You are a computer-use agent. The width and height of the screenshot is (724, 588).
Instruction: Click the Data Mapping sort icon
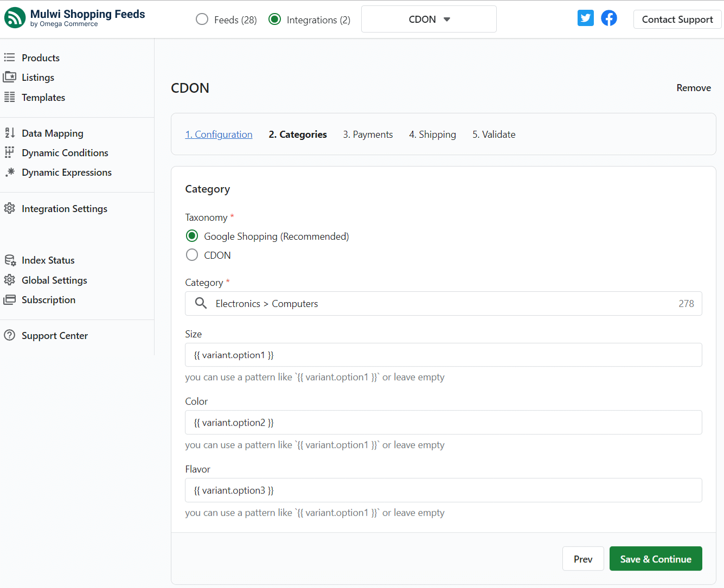[x=10, y=133]
